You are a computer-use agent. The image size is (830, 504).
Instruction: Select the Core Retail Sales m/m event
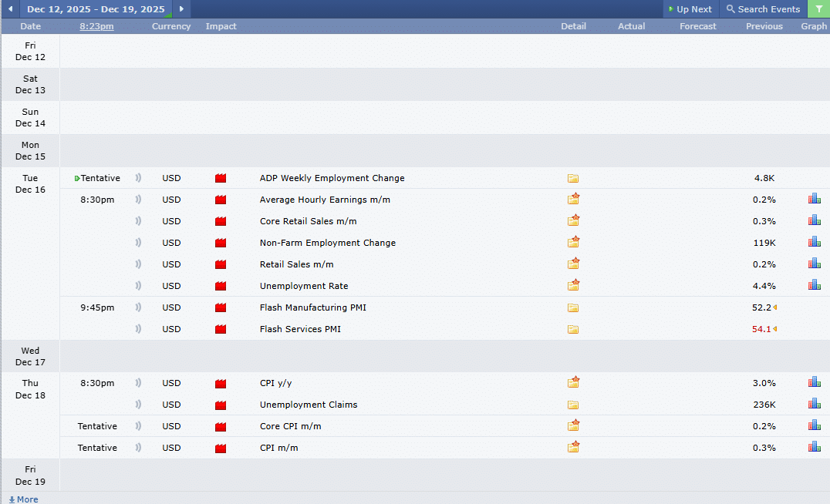308,221
